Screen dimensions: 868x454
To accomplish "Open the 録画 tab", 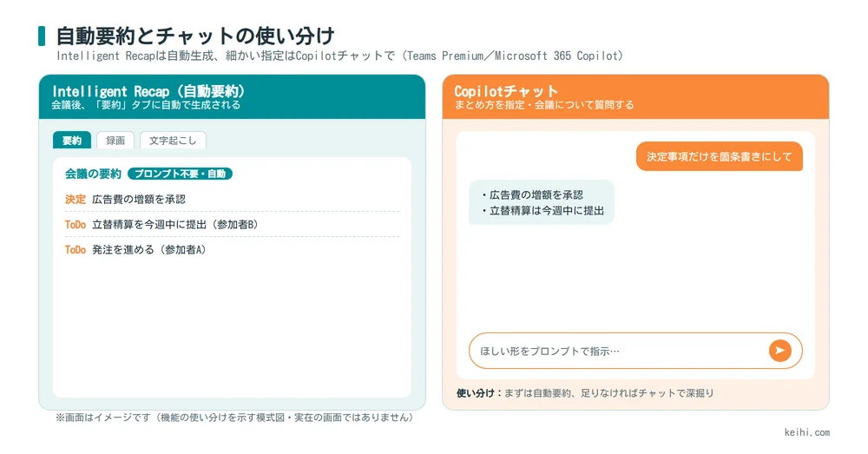I will pyautogui.click(x=115, y=140).
